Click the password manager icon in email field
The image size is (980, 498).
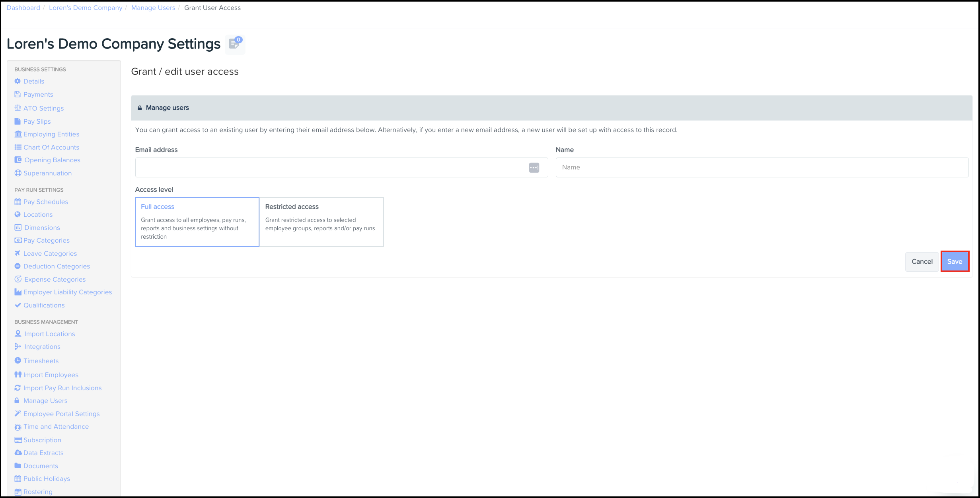534,167
